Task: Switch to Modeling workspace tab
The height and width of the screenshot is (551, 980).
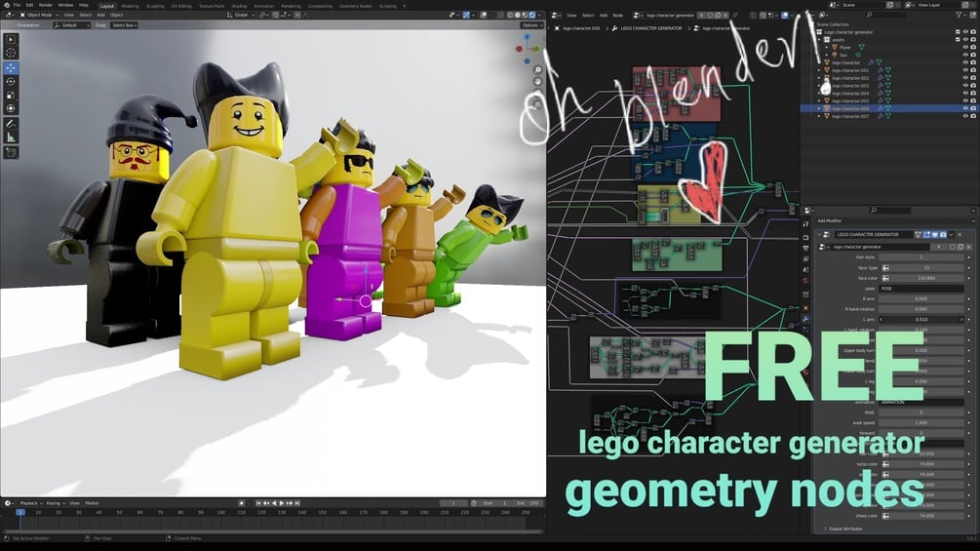Action: 130,6
